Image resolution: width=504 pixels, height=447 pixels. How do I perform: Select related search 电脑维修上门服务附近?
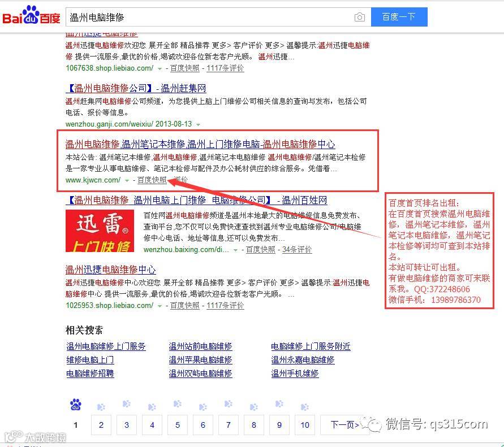311,346
